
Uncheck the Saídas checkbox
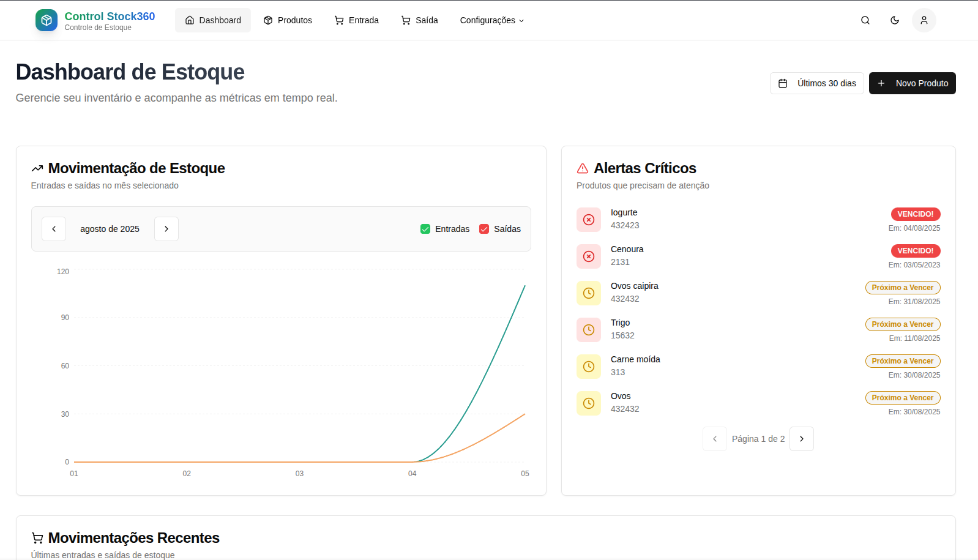pyautogui.click(x=484, y=229)
